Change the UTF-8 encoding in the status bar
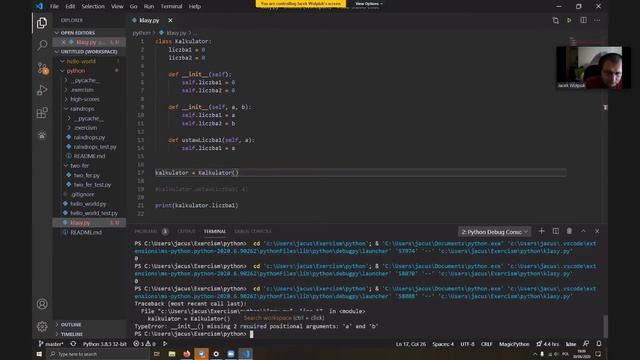Viewport: 640px width, 360px height. [467, 344]
